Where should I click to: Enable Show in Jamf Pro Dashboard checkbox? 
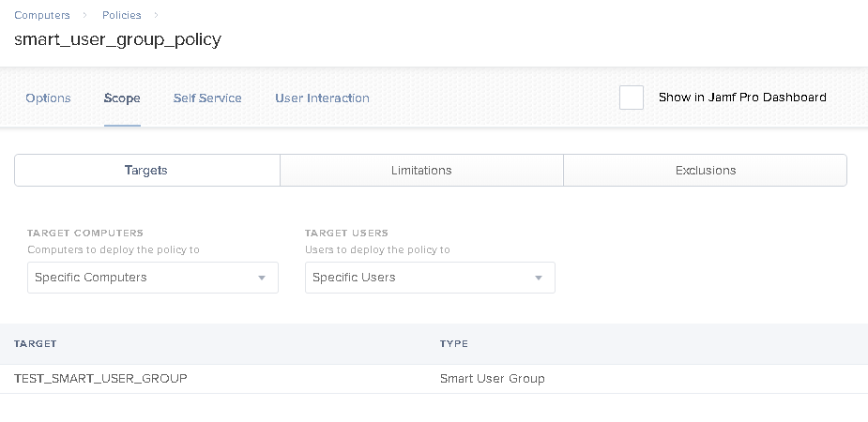click(x=632, y=98)
